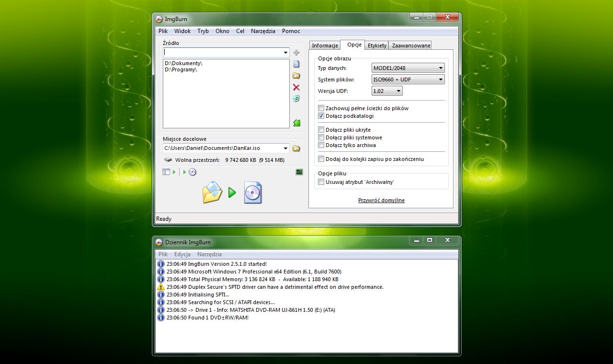Viewport: 613px width, 364px height.
Task: Click the green arrow icon below source list
Action: coord(296,123)
